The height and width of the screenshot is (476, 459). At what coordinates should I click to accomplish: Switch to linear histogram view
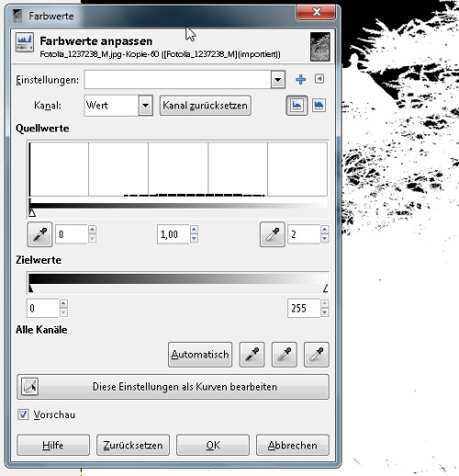coord(297,106)
